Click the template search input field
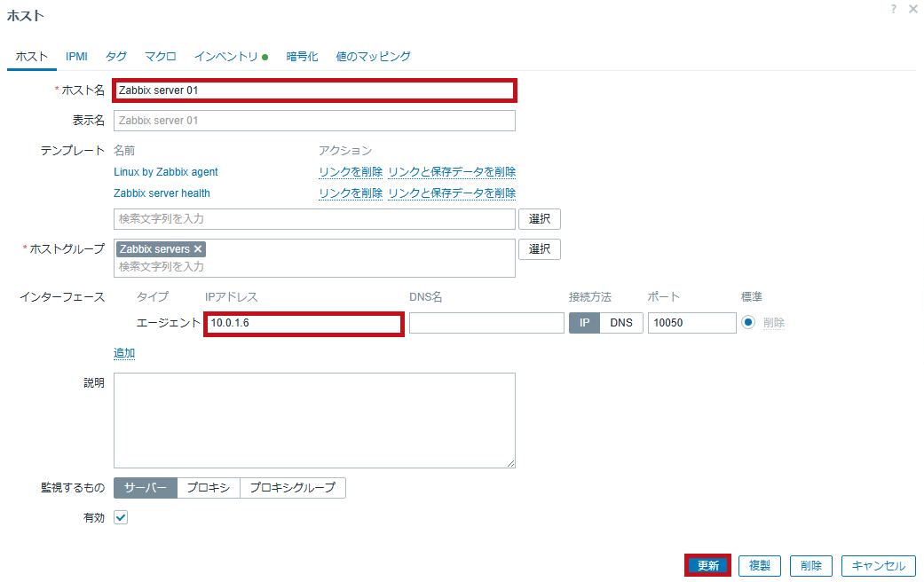Screen dimensions: 924x582 click(x=314, y=219)
